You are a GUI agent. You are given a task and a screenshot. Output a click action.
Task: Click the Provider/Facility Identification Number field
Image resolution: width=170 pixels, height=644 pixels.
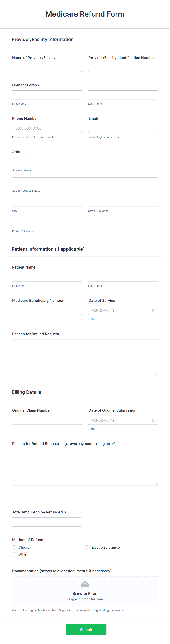pos(123,67)
